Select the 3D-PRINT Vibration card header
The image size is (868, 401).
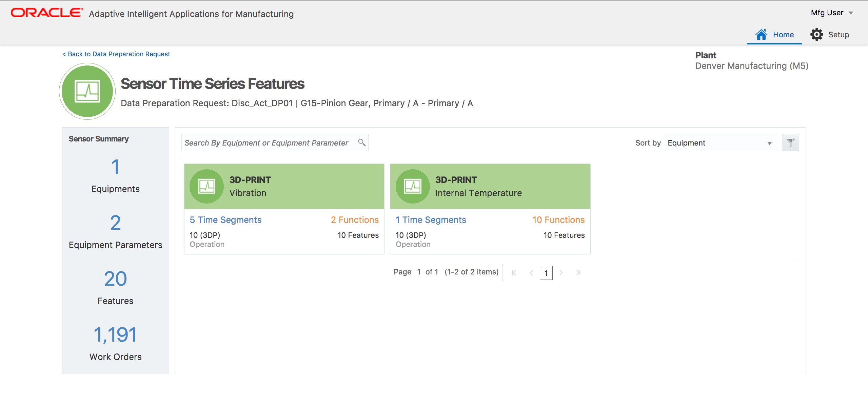coord(284,186)
